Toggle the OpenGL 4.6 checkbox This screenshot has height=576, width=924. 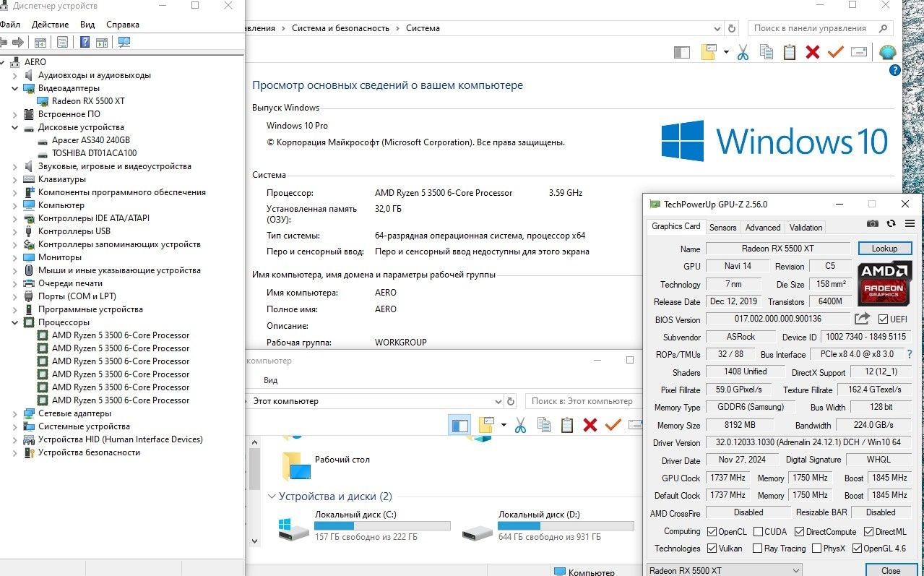coord(857,548)
